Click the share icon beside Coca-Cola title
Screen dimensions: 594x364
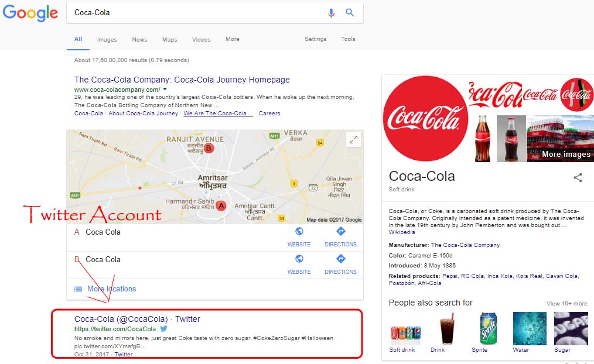578,178
